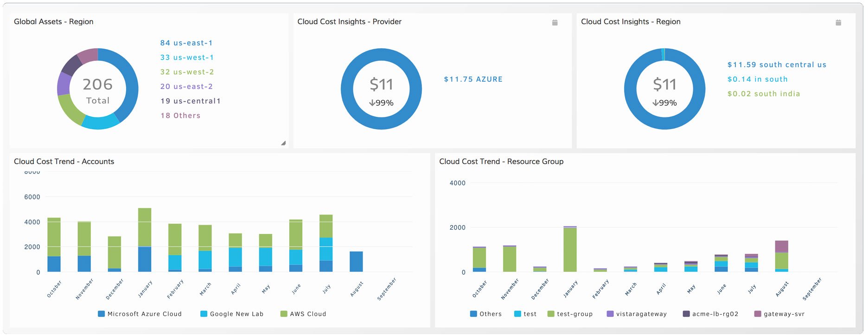The height and width of the screenshot is (336, 868).
Task: Toggle AWS Cloud legend swatch
Action: tap(284, 314)
